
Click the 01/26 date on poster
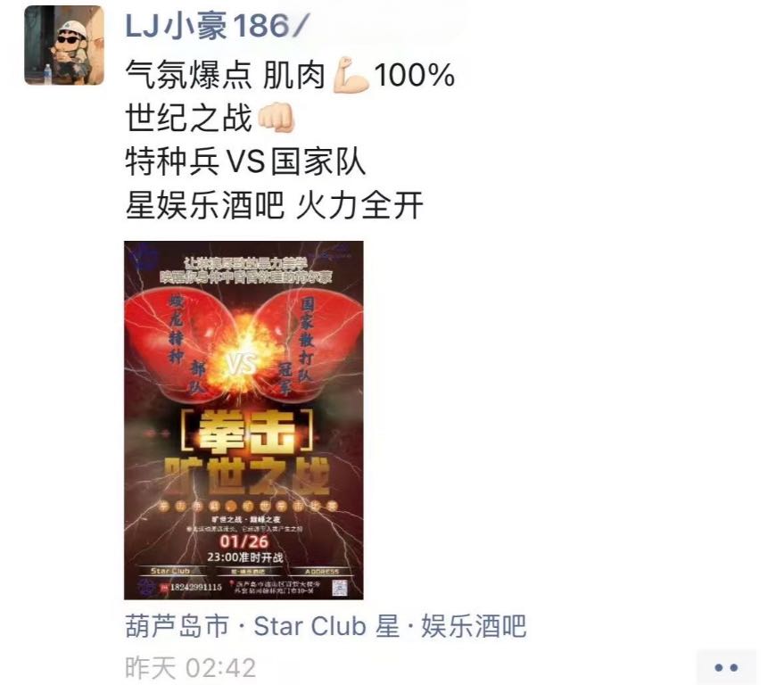[244, 541]
